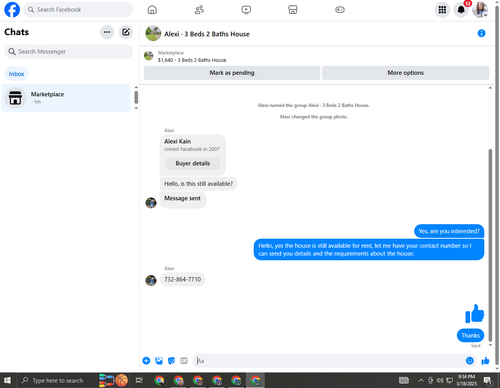The width and height of the screenshot is (500, 388).
Task: Click 'Alexi changed the group photo' notice
Action: click(314, 117)
